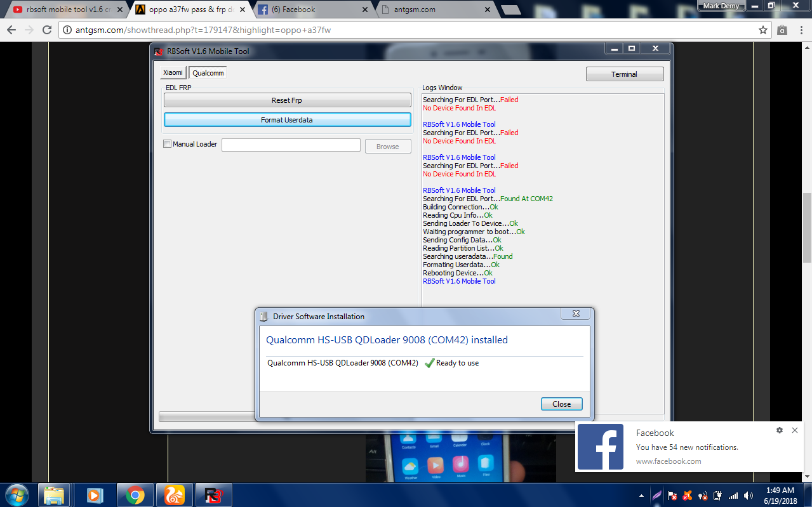Image resolution: width=812 pixels, height=507 pixels.
Task: Open Windows Explorer from the taskbar
Action: tap(54, 495)
